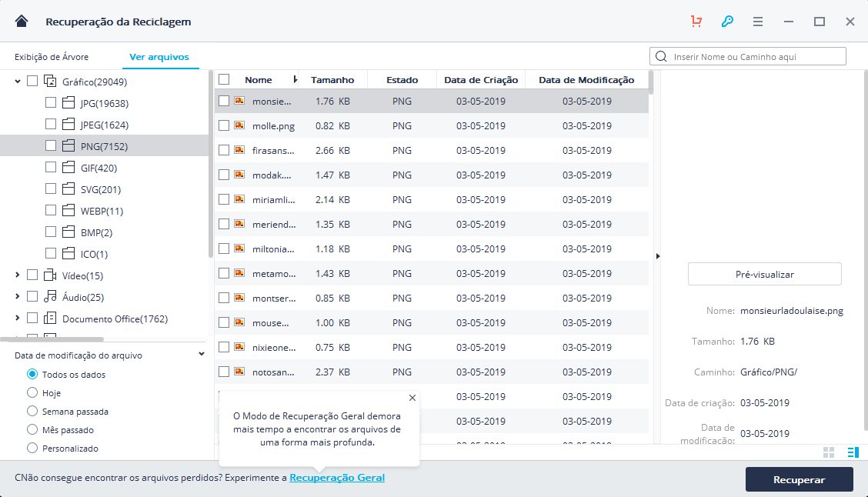Switch to Exibição de Árvore tab

point(52,57)
